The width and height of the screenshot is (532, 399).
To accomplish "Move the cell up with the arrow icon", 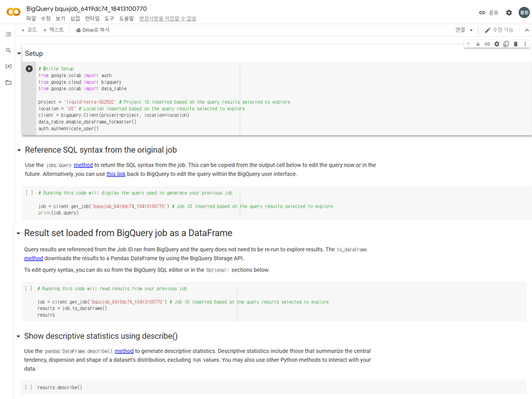I will point(468,44).
